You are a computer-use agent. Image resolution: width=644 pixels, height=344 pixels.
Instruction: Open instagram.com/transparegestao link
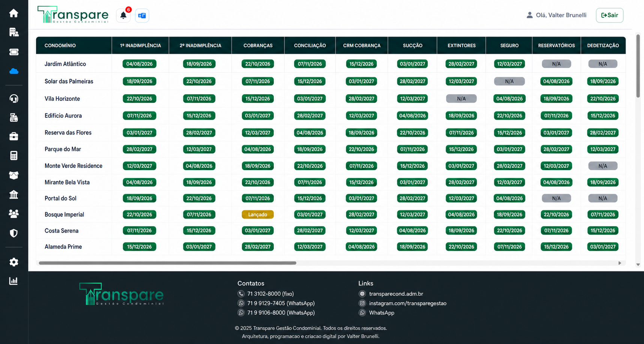408,303
